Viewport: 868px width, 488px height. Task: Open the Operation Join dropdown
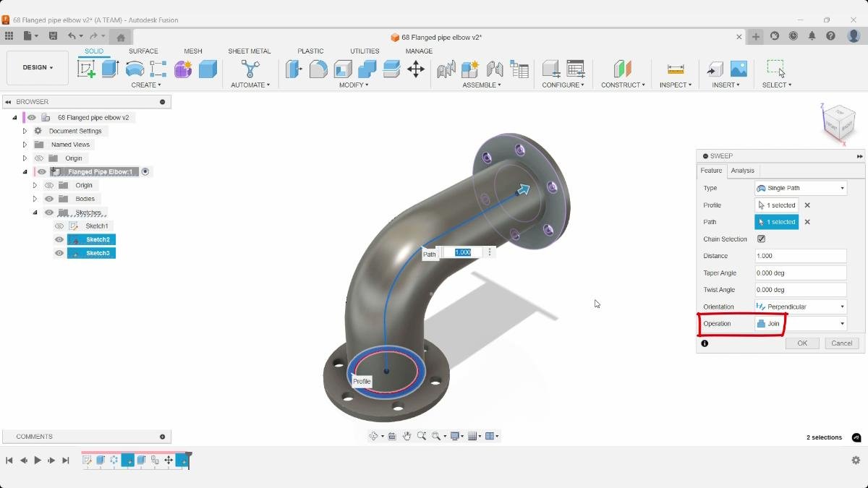point(801,324)
